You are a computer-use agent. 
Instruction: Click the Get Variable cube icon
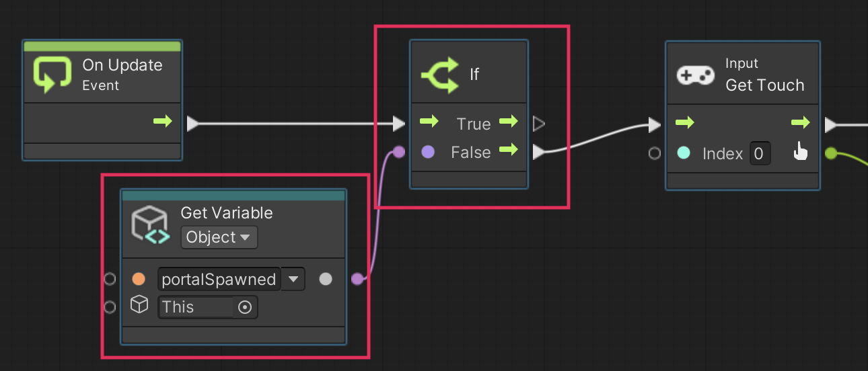click(149, 224)
